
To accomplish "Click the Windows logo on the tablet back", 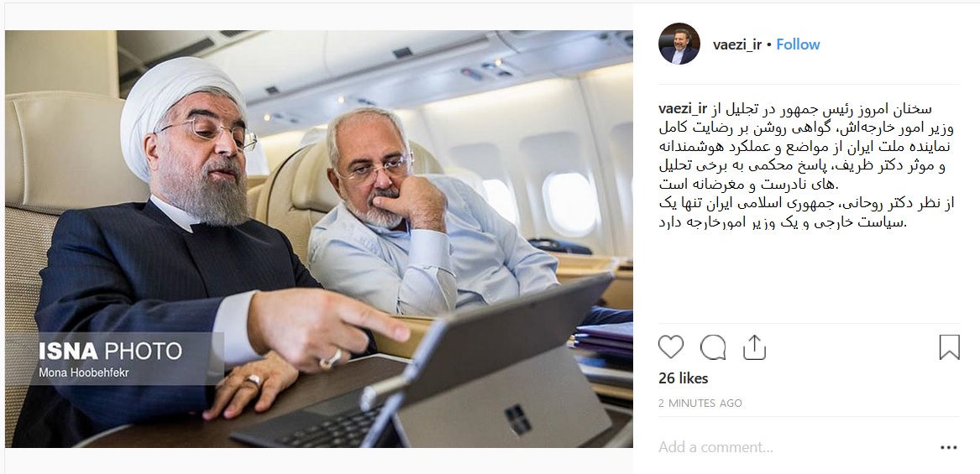I will (518, 419).
